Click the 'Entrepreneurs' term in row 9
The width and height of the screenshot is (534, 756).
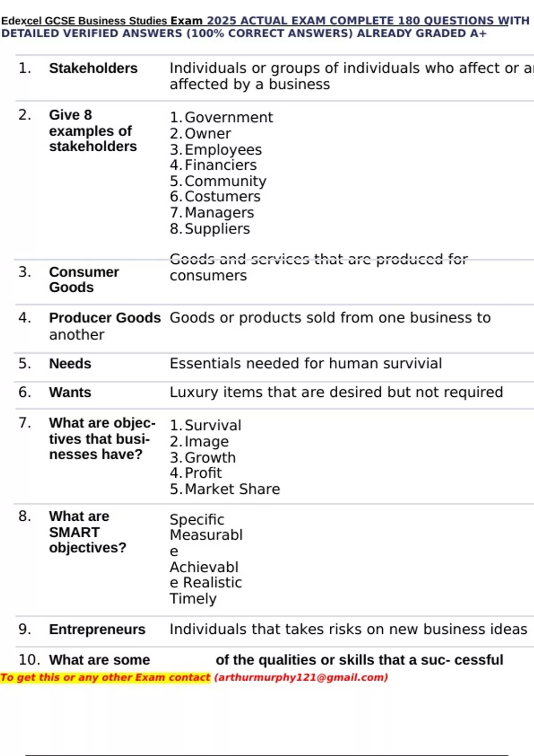click(97, 629)
